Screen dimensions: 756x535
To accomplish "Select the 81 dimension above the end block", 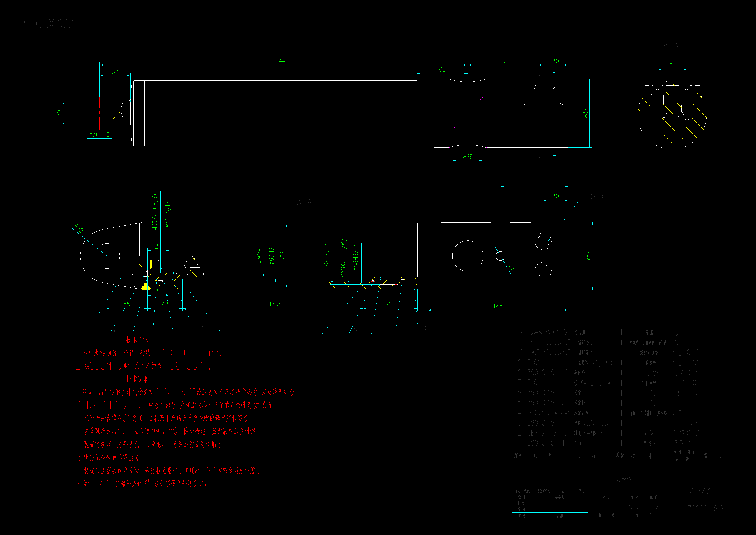I will click(x=534, y=182).
